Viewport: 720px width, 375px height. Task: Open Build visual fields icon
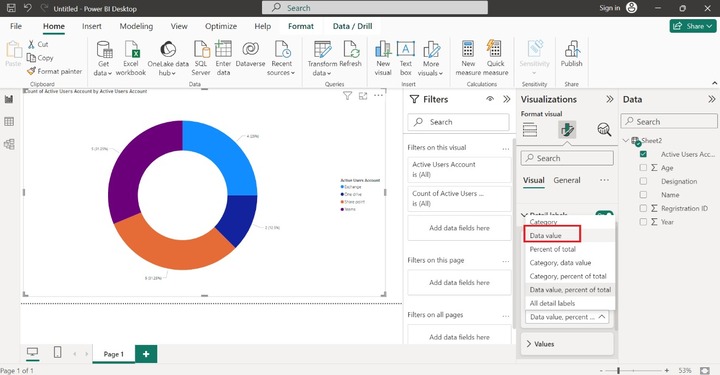pos(530,130)
